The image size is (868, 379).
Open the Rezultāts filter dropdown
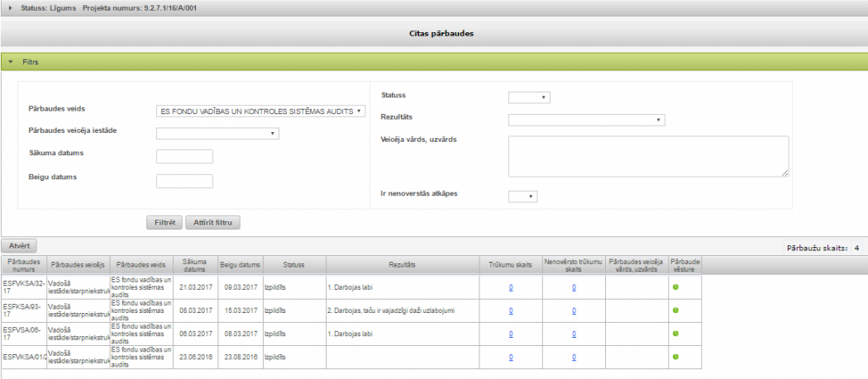(x=587, y=120)
